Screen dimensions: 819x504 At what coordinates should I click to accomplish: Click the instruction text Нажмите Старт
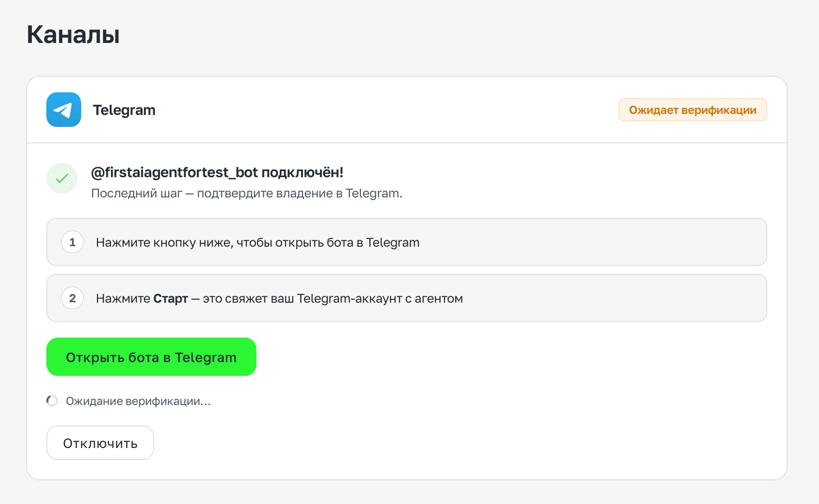coord(279,298)
